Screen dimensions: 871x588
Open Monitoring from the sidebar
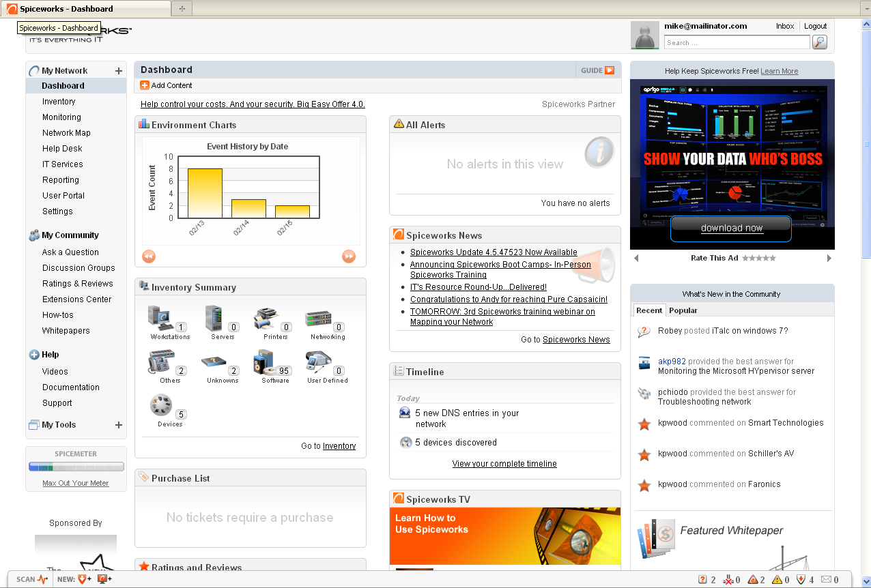click(x=61, y=117)
